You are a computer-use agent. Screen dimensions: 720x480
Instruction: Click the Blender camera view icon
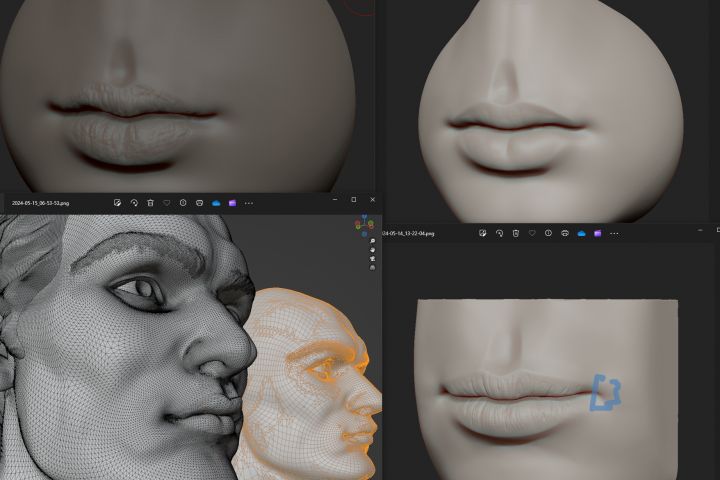372,259
